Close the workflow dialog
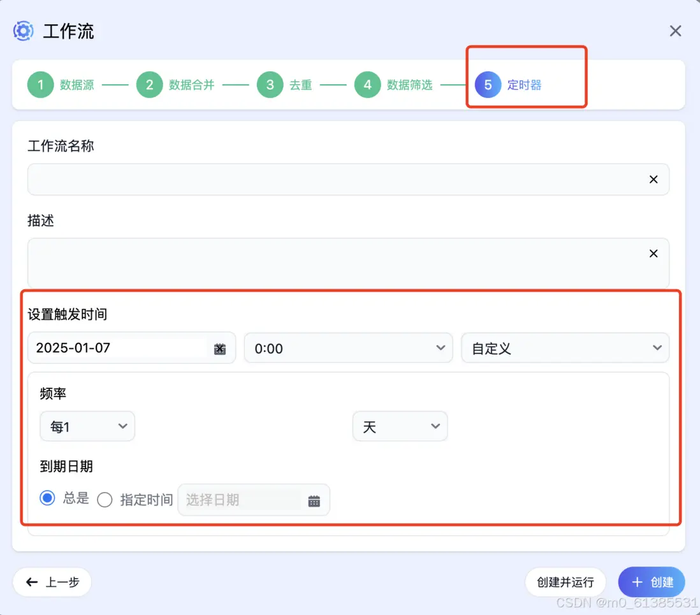The width and height of the screenshot is (700, 615). click(675, 31)
